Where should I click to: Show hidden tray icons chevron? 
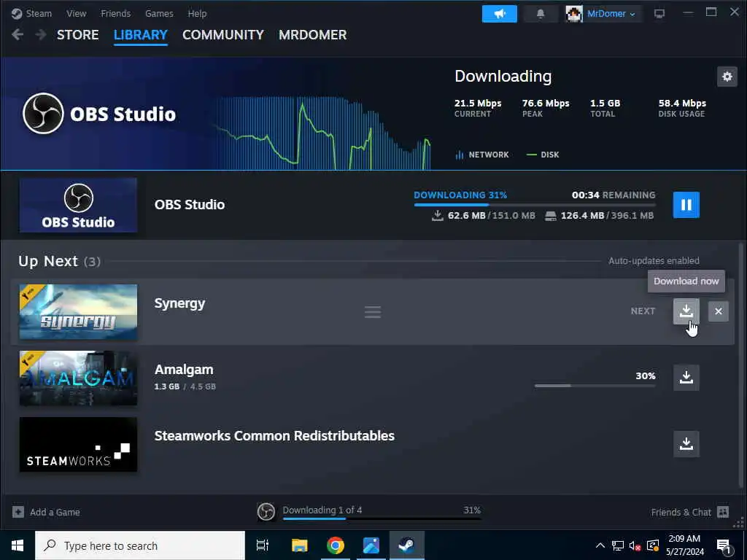point(600,545)
